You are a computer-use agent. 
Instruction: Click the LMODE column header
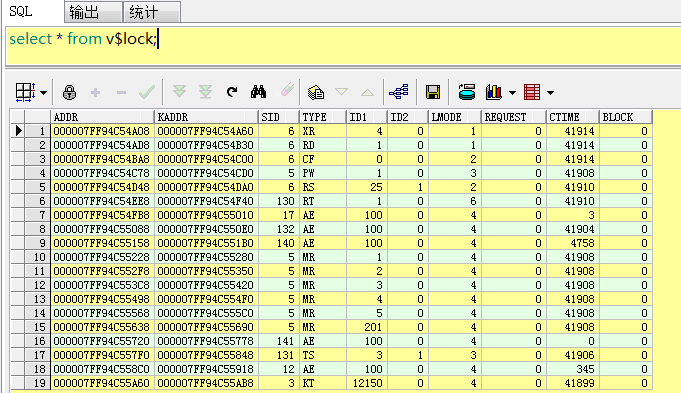click(x=454, y=117)
